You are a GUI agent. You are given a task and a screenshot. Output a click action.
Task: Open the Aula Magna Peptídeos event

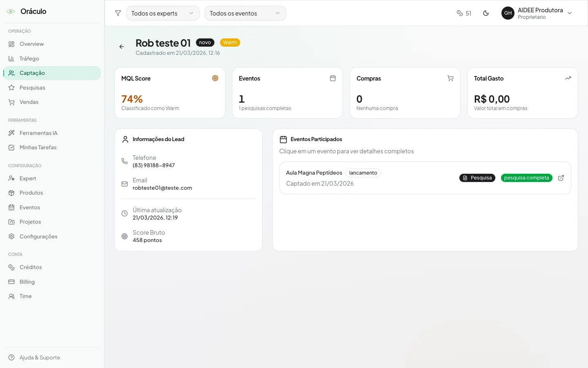(425, 178)
